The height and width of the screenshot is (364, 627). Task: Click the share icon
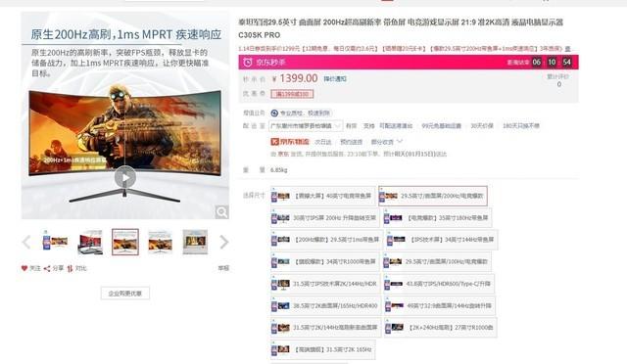tap(47, 268)
